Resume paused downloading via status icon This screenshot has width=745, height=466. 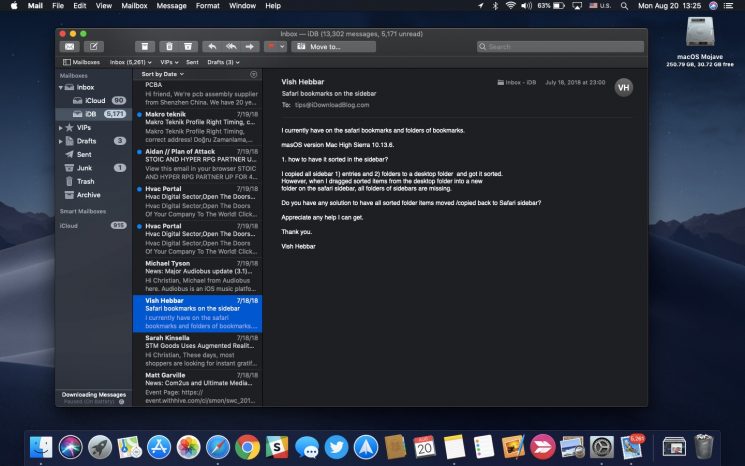click(122, 402)
